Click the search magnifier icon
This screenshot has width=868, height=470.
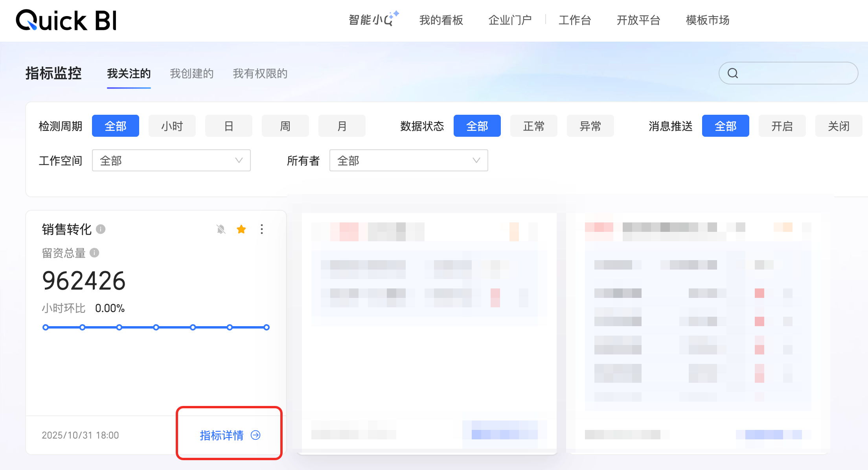[x=733, y=73]
